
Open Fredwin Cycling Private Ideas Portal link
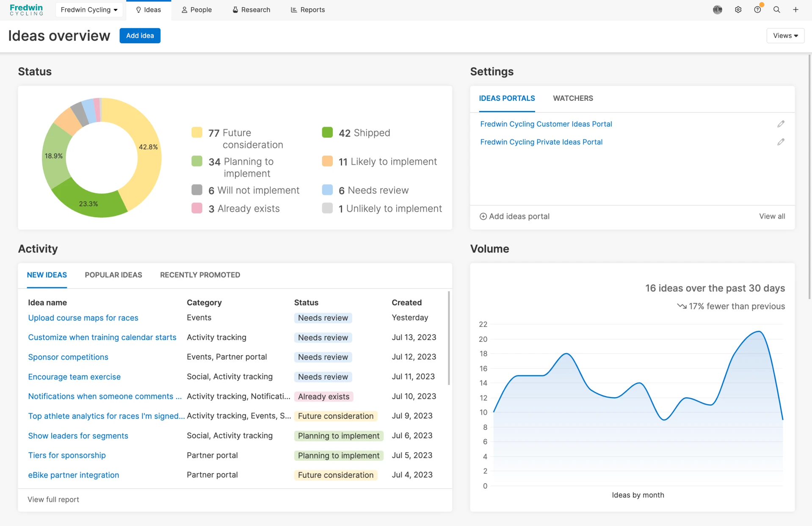coord(541,142)
